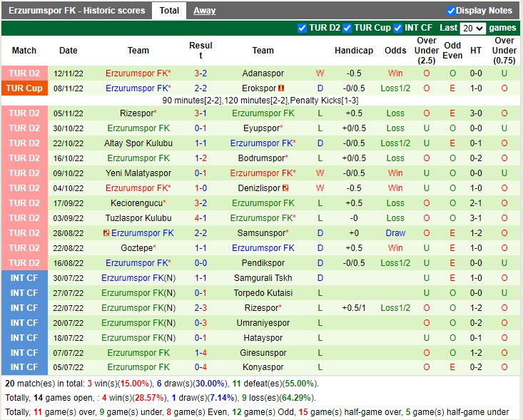Uncheck the TUR Cup filter checkbox
The image size is (523, 420).
coord(347,28)
